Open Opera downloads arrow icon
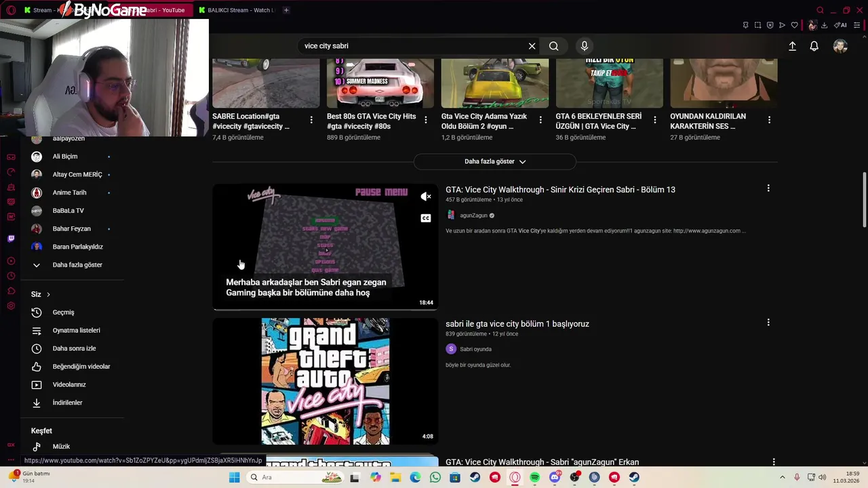 [x=824, y=25]
